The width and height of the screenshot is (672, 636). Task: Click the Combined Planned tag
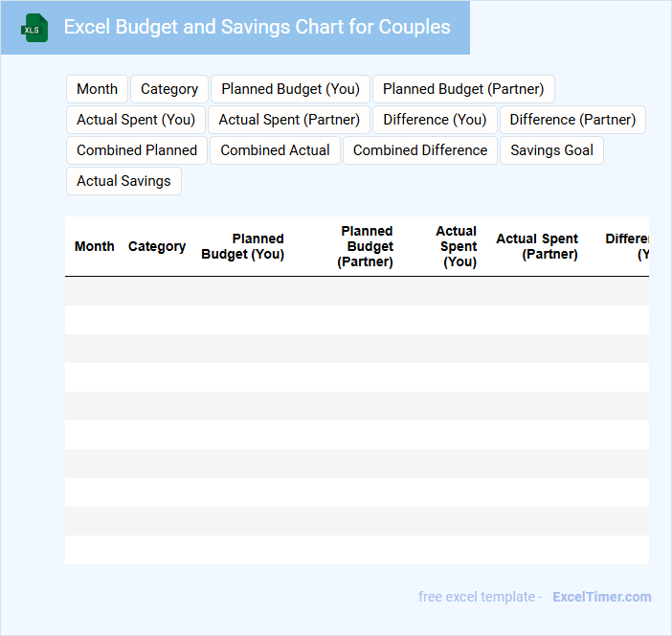point(137,150)
